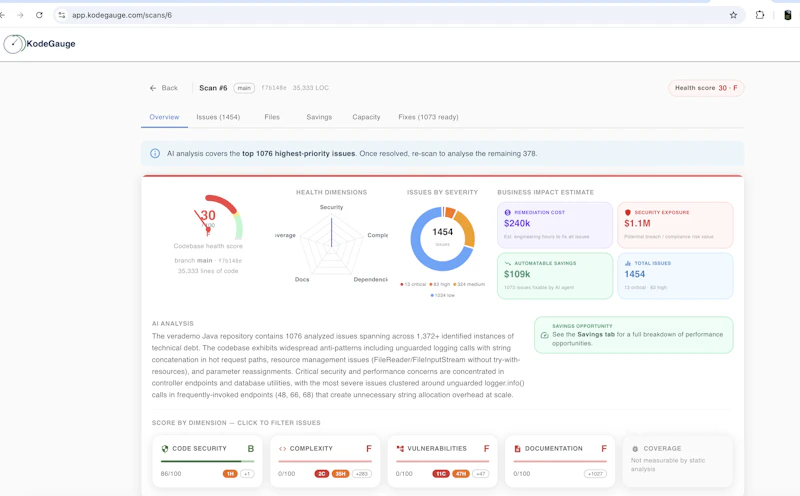Viewport: 800px width, 496px height.
Task: Click the 35H badge on Complexity card
Action: coord(340,474)
